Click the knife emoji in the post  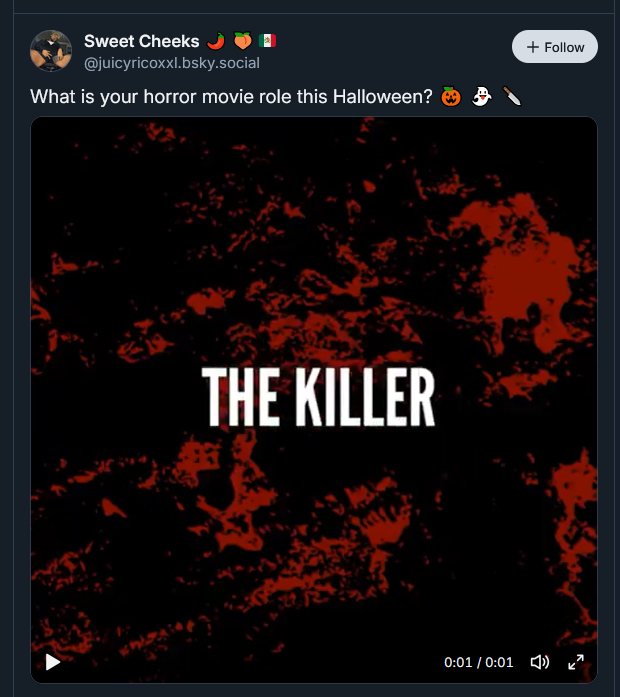pos(512,96)
